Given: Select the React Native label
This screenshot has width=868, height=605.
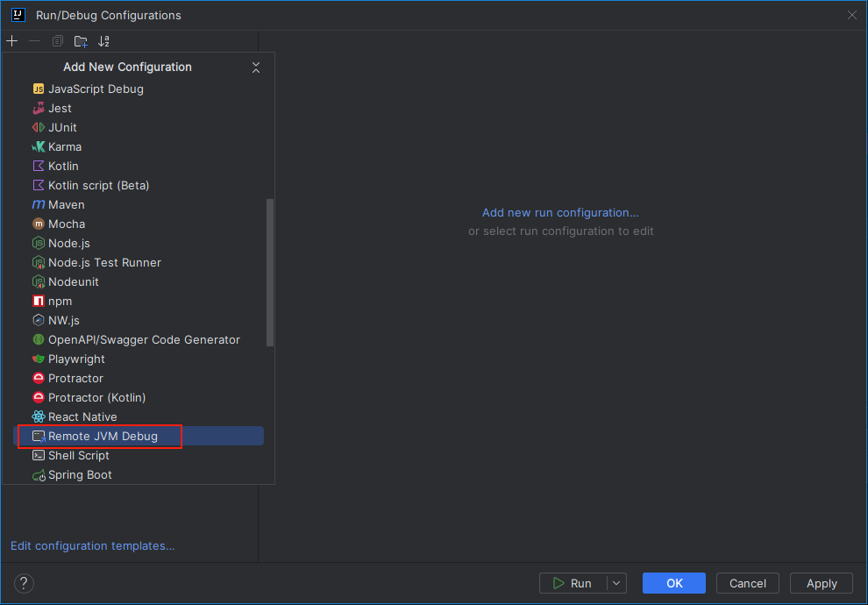Looking at the screenshot, I should coord(82,416).
